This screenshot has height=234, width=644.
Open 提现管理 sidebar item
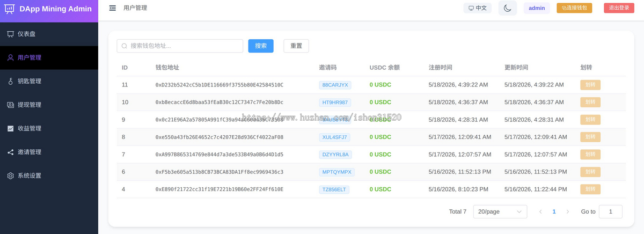pyautogui.click(x=49, y=105)
